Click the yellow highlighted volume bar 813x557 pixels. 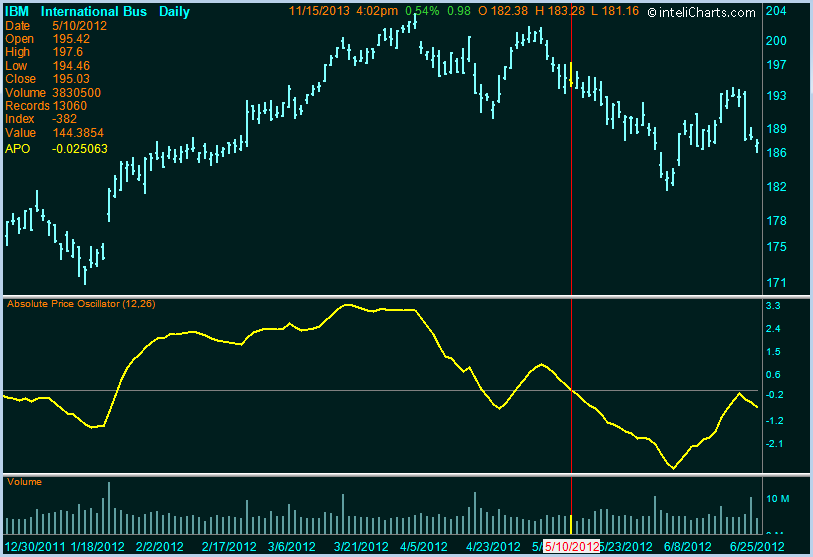571,525
